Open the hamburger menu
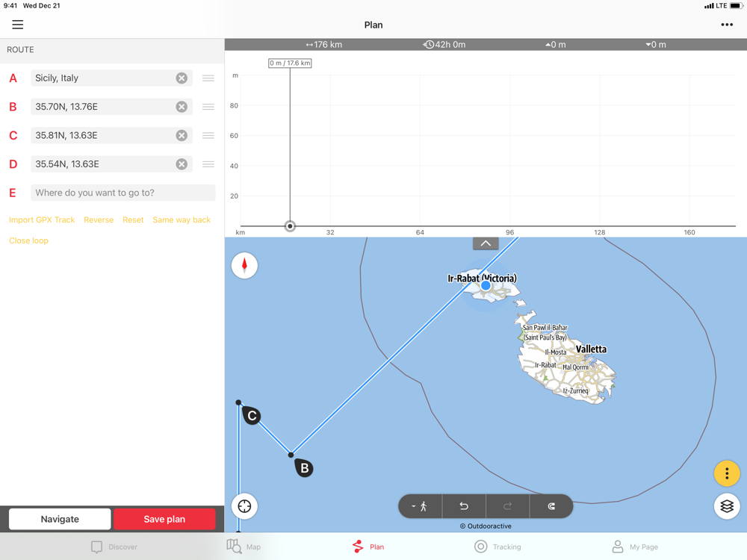The width and height of the screenshot is (747, 560). [18, 25]
